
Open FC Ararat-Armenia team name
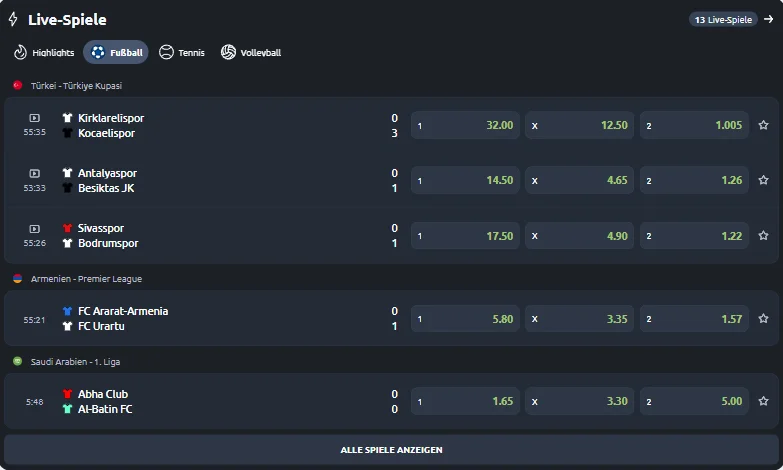point(123,311)
